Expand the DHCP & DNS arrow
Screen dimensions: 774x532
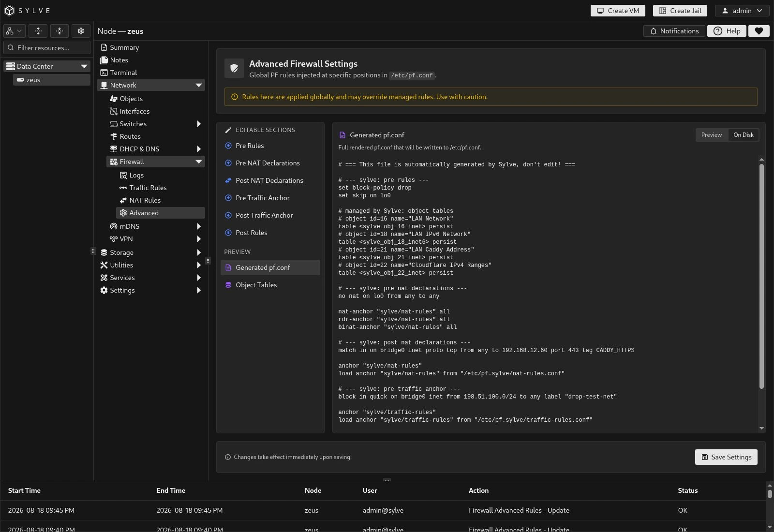pos(198,149)
